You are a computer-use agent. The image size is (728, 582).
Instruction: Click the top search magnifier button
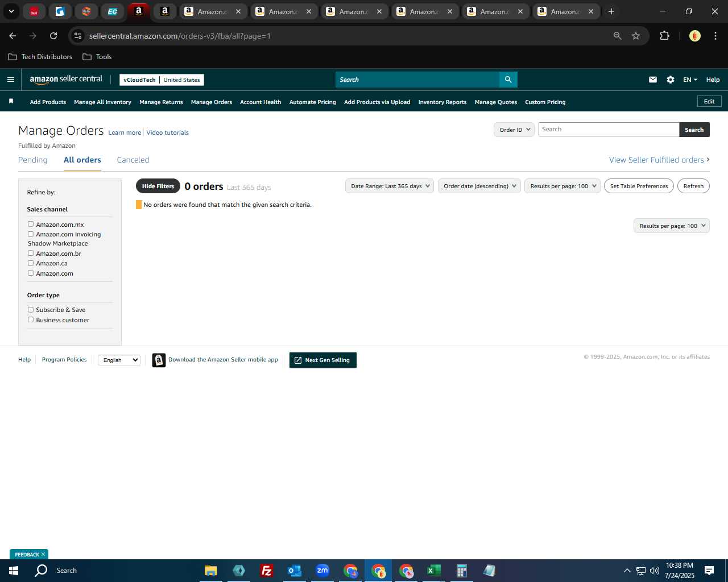coord(508,80)
